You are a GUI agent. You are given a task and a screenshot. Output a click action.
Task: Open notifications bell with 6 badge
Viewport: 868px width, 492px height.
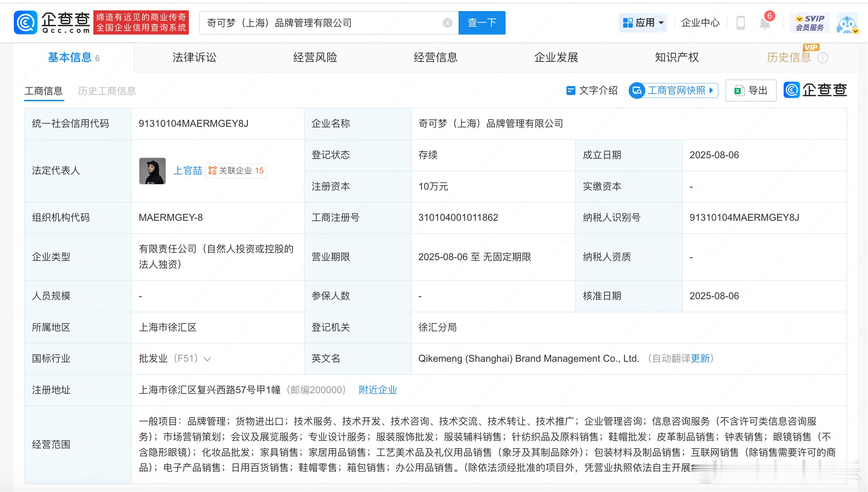click(765, 23)
